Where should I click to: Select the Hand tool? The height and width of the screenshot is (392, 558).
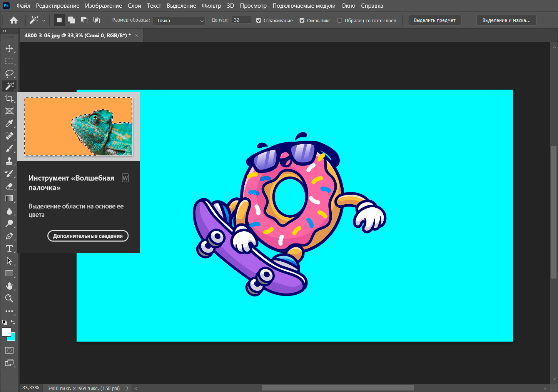tap(9, 286)
